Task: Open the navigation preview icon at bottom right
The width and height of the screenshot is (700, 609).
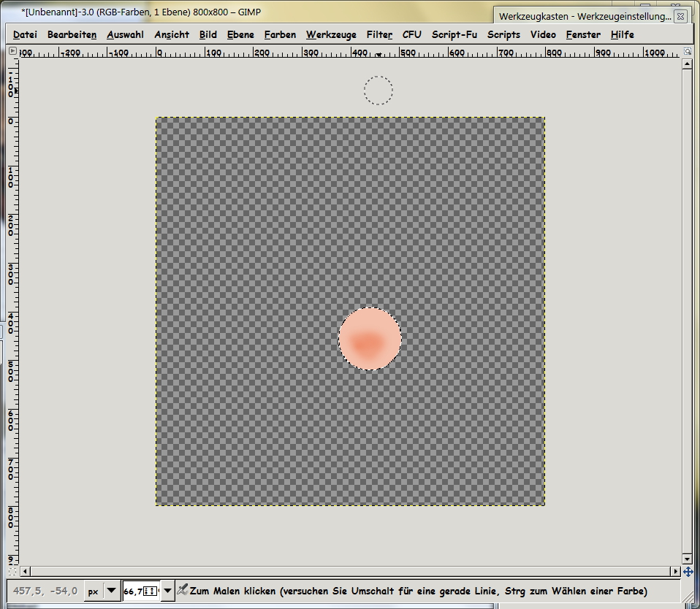Action: [688, 571]
